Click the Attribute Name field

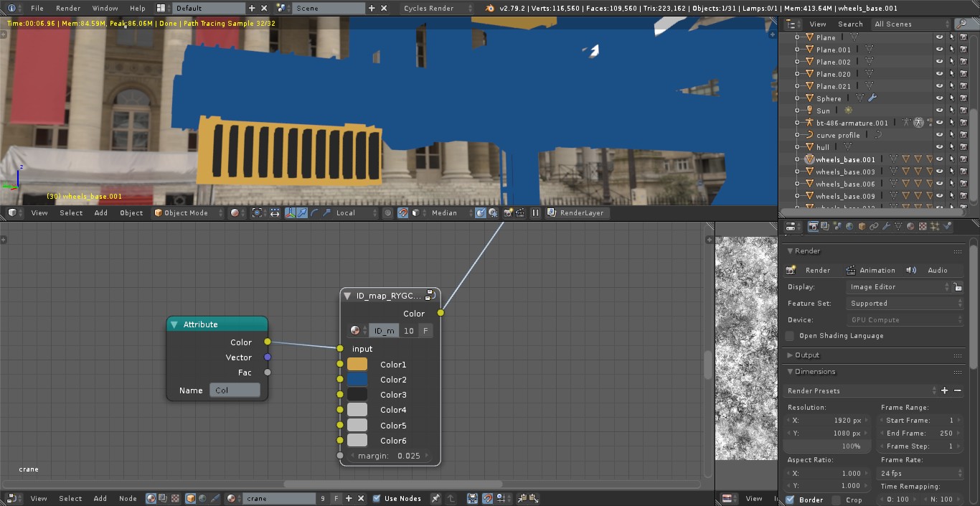pyautogui.click(x=235, y=390)
